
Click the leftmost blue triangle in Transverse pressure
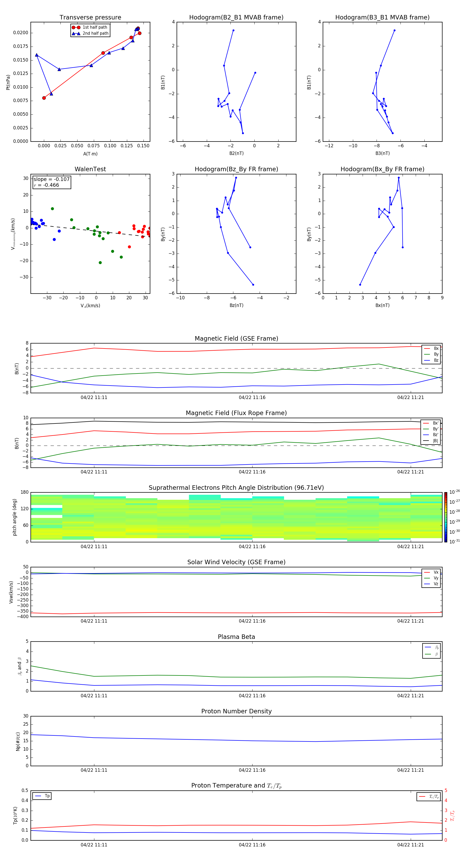pos(37,55)
